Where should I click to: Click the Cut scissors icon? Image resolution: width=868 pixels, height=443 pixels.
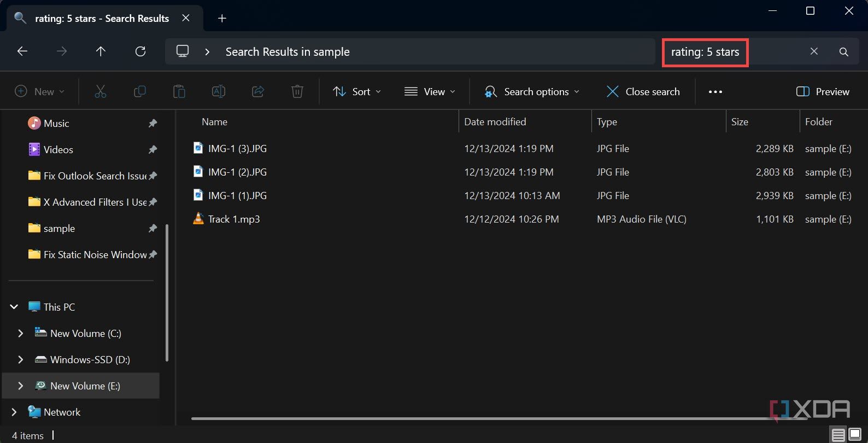click(x=101, y=92)
